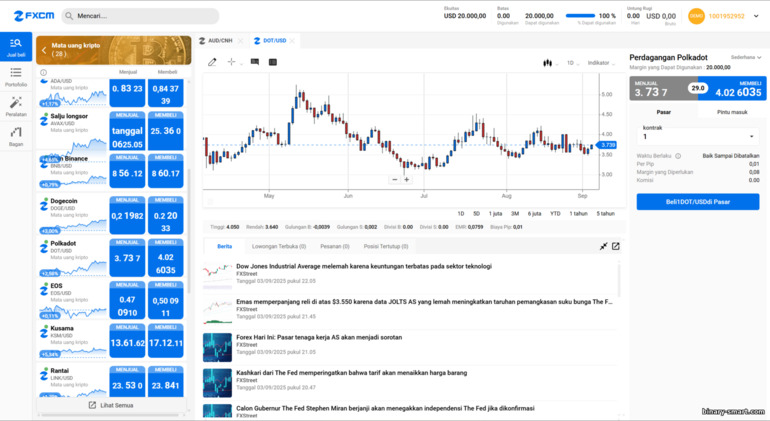Open the Sederhana mode dropdown
Image resolution: width=770 pixels, height=421 pixels.
click(746, 57)
